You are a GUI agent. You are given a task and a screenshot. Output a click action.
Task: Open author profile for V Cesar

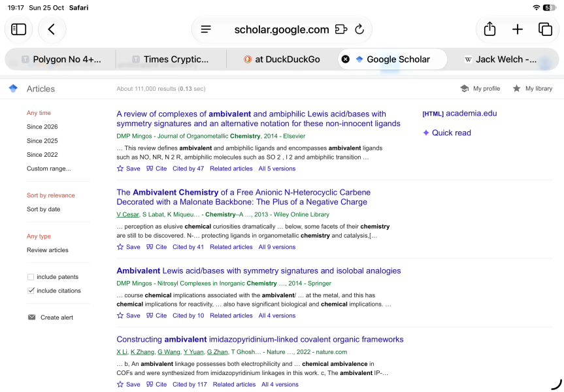tap(127, 215)
